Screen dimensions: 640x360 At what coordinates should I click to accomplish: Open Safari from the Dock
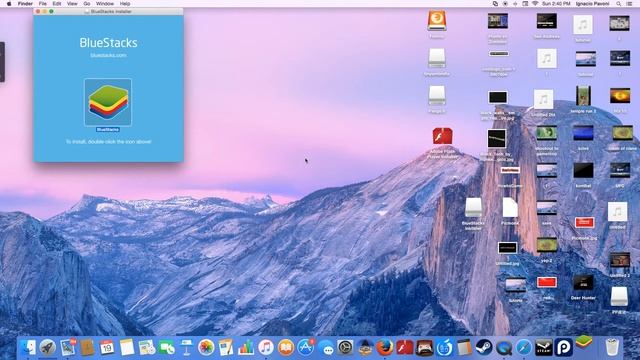pyautogui.click(x=524, y=347)
